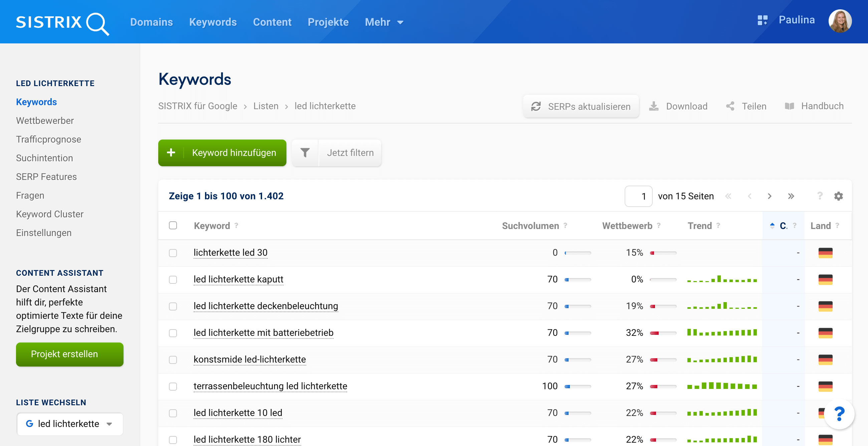Image resolution: width=868 pixels, height=446 pixels.
Task: Click the filter funnel icon
Action: (x=305, y=153)
